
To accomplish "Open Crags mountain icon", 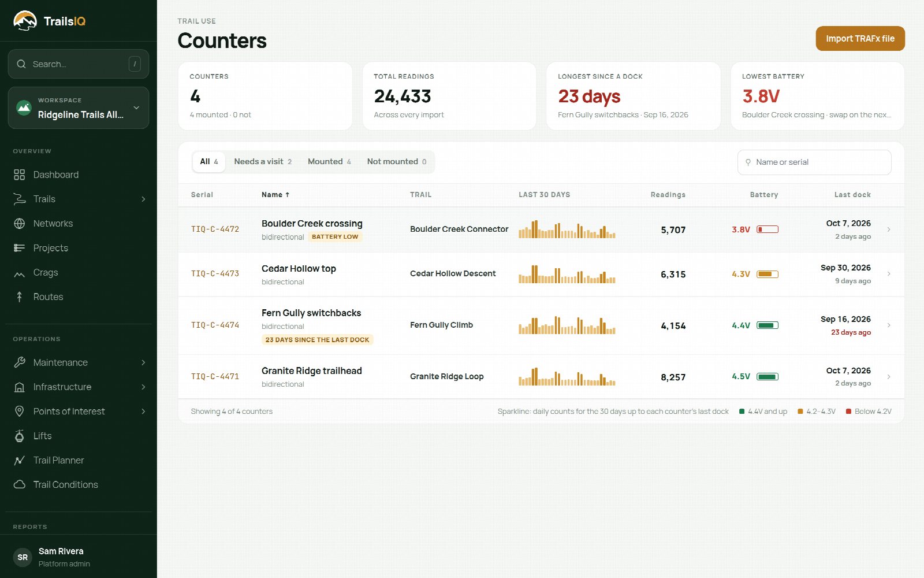I will click(20, 273).
